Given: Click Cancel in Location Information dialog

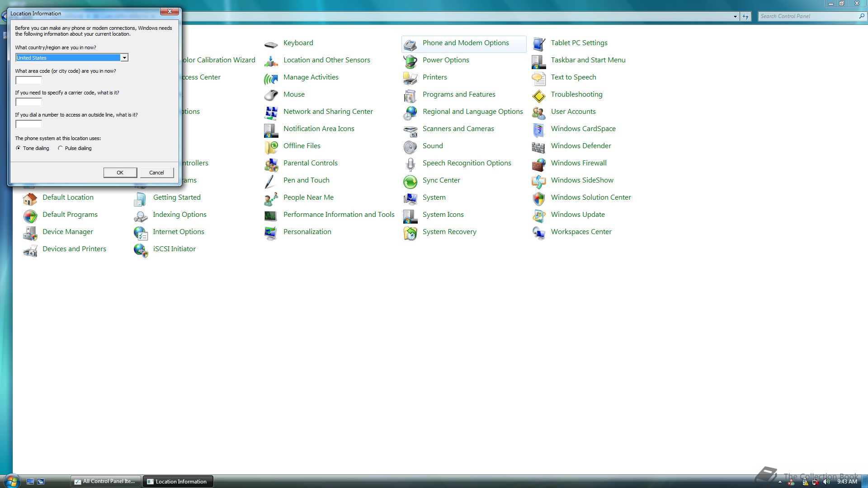Looking at the screenshot, I should [156, 173].
